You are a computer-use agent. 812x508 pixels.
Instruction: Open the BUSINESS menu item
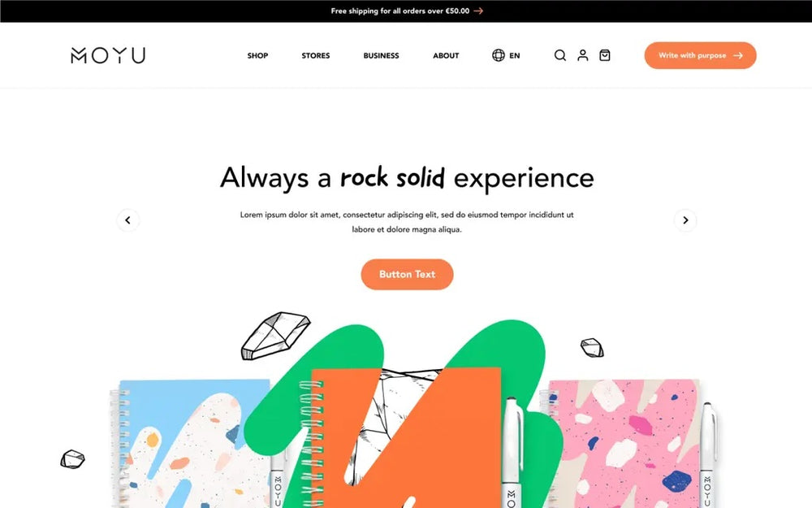click(x=381, y=55)
